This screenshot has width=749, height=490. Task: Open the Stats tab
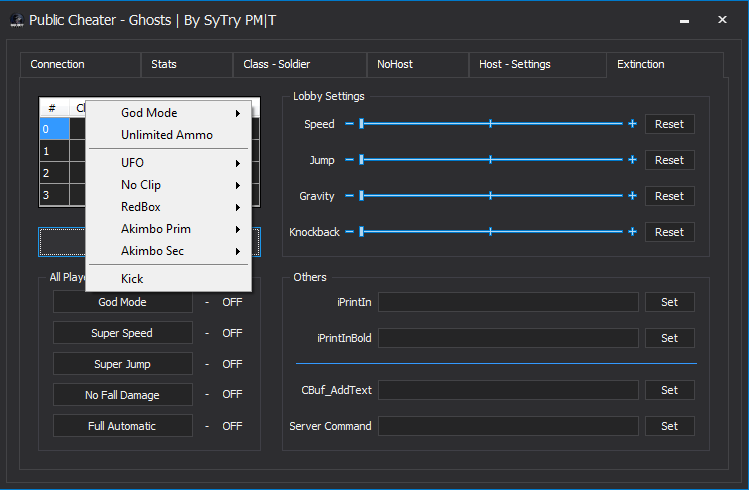click(187, 64)
